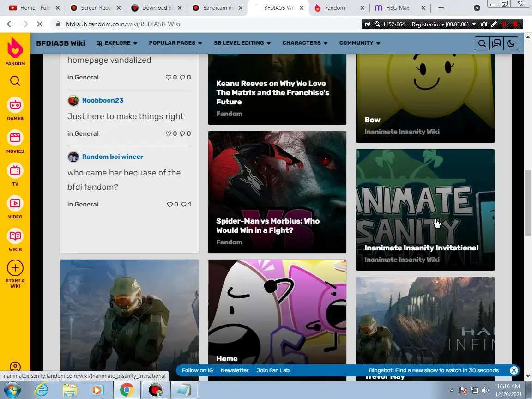Click Follow on IG link
The height and width of the screenshot is (399, 532).
[197, 370]
